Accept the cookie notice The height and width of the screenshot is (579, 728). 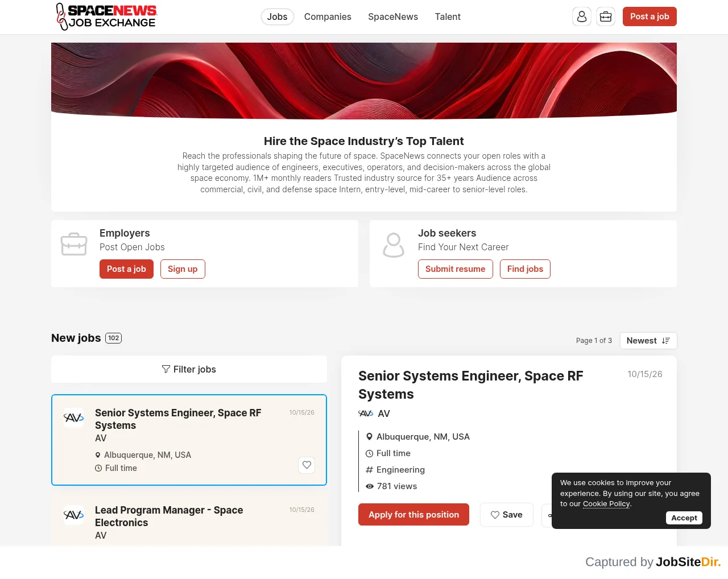click(684, 518)
